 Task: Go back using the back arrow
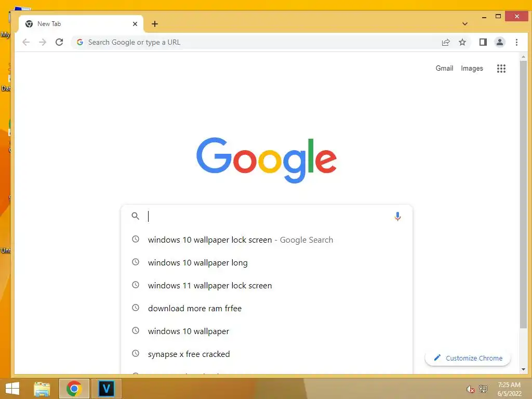pyautogui.click(x=26, y=42)
